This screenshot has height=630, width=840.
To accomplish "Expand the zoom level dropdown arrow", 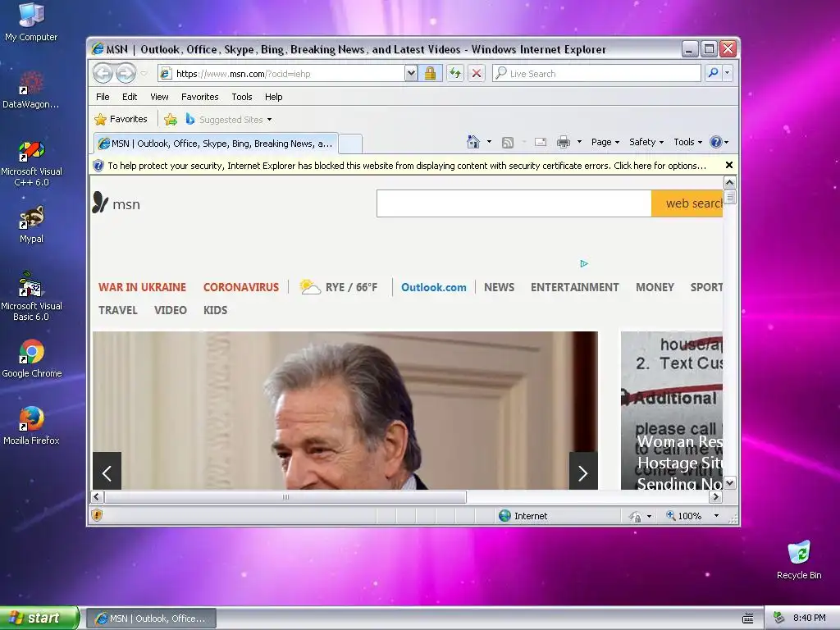I will [716, 515].
